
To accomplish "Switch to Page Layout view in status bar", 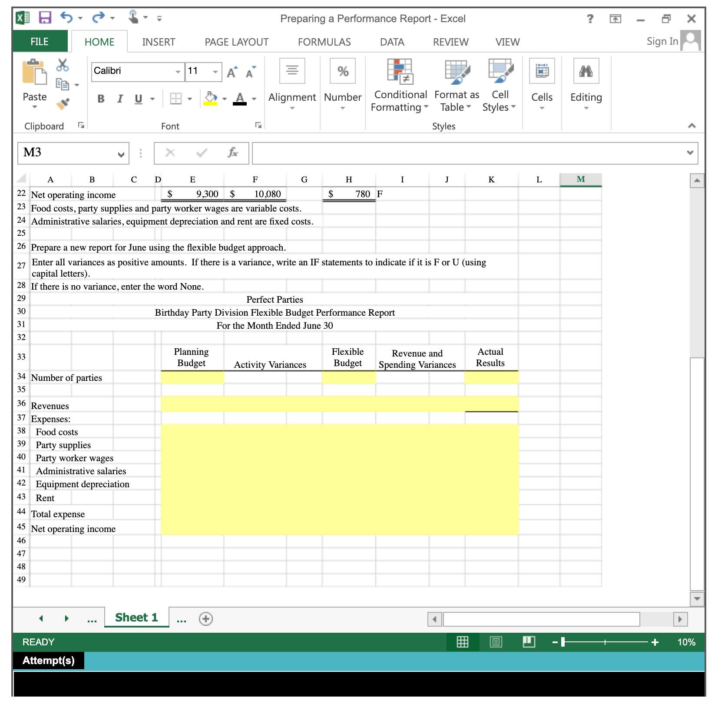I will pos(495,642).
